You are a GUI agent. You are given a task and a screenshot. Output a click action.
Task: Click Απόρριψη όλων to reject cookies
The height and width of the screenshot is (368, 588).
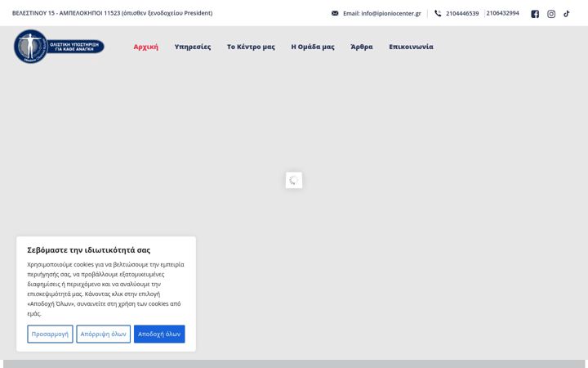[103, 334]
